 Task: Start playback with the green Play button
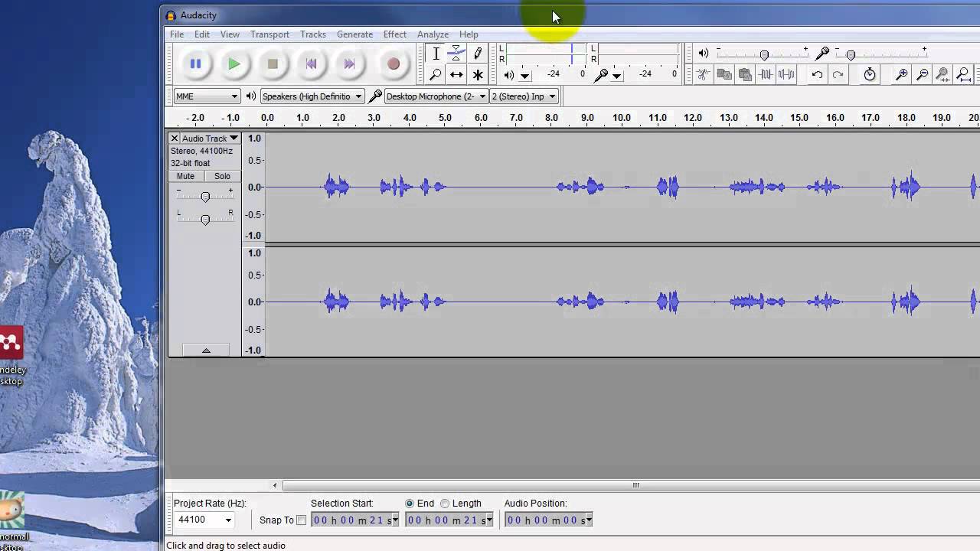[x=234, y=64]
